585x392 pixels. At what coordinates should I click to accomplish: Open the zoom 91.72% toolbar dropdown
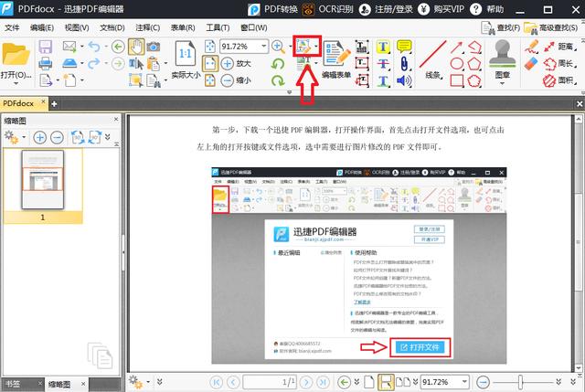click(264, 47)
